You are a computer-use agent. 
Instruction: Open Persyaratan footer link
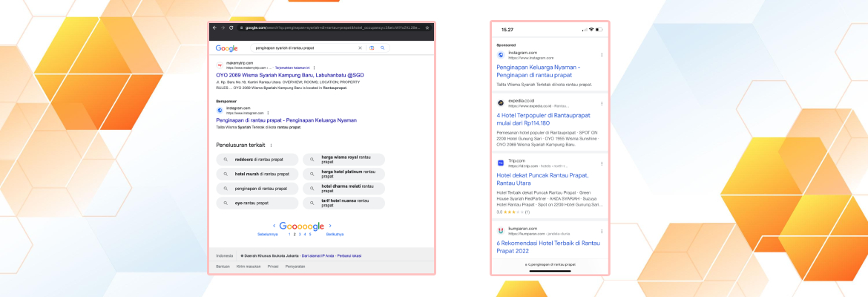(295, 267)
